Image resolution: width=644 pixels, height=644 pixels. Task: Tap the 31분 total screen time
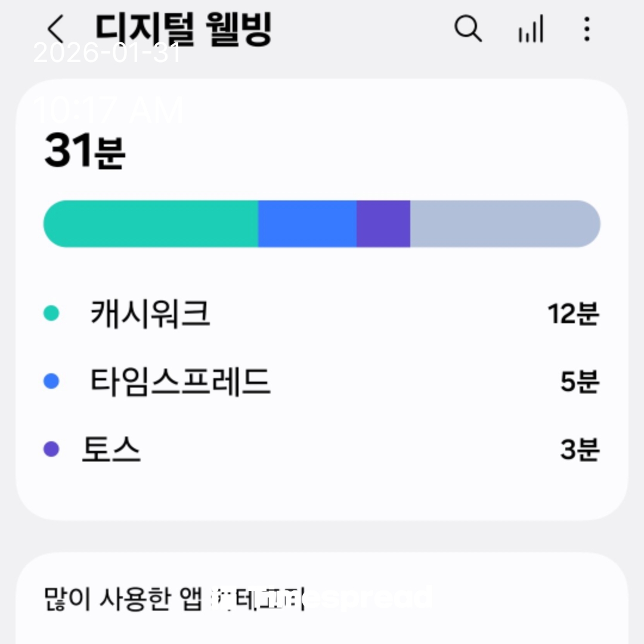(85, 151)
